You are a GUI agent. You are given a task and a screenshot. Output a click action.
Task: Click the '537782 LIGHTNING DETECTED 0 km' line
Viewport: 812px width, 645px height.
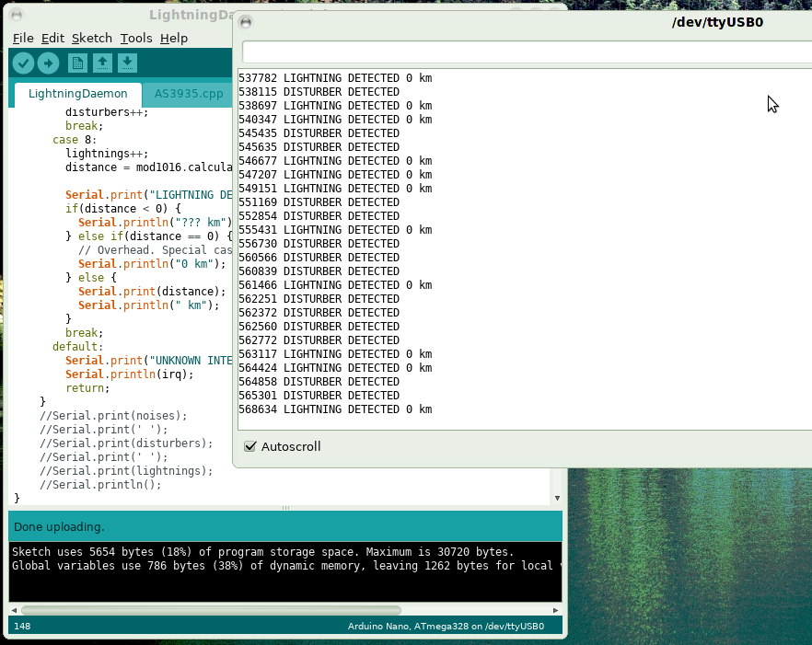(x=335, y=78)
